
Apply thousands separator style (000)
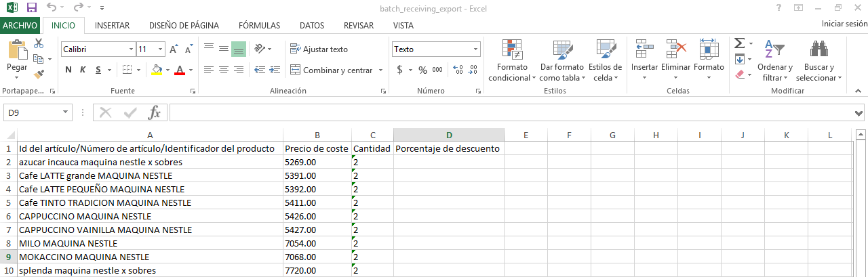pos(437,70)
